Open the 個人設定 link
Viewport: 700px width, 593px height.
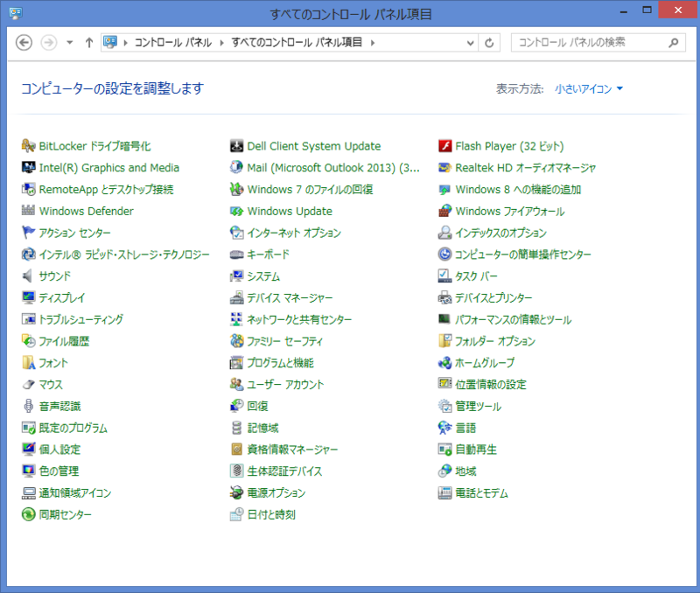tap(59, 450)
